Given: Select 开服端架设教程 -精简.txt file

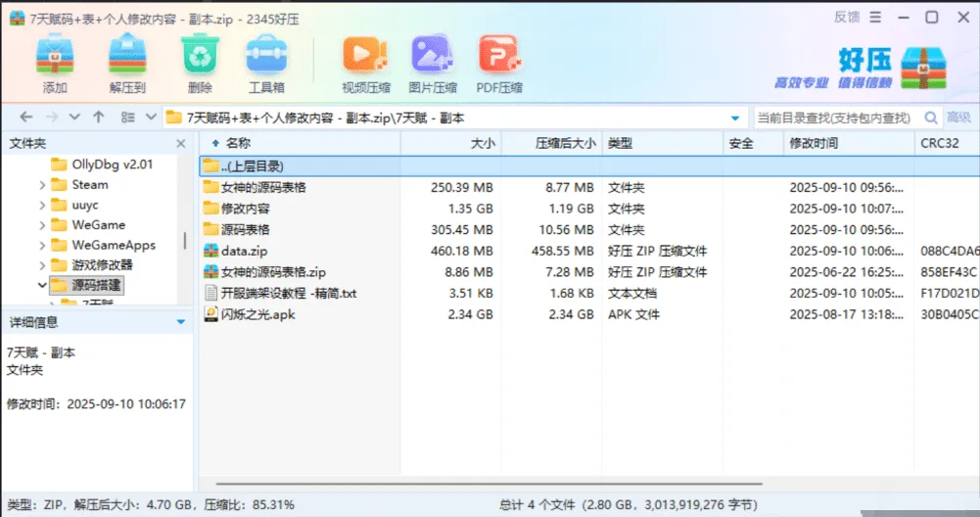Looking at the screenshot, I should click(589, 293).
